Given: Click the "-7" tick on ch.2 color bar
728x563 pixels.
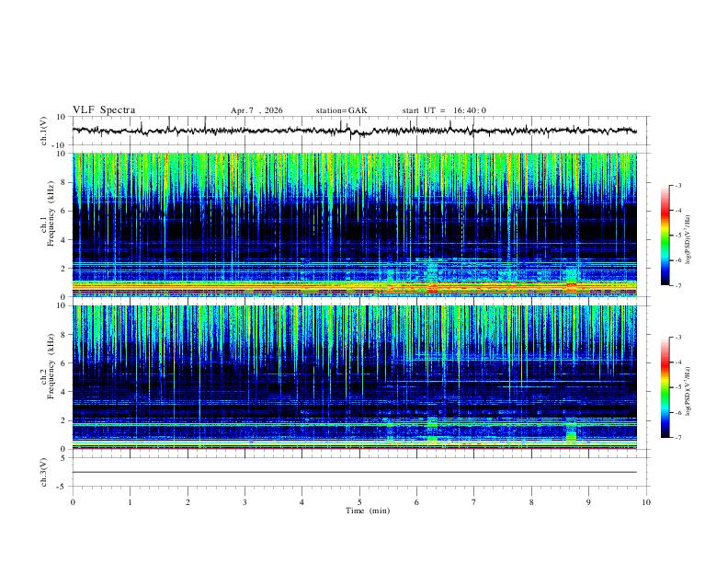Looking at the screenshot, I should [677, 437].
